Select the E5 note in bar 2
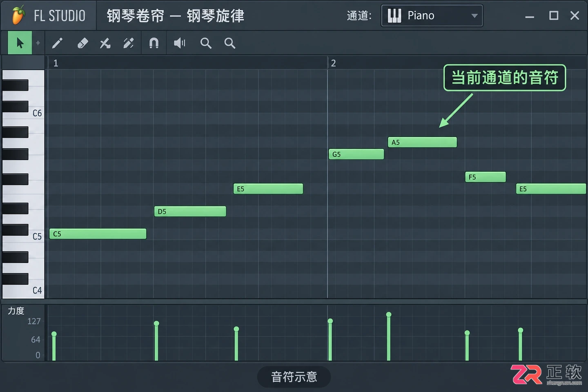 pyautogui.click(x=551, y=189)
